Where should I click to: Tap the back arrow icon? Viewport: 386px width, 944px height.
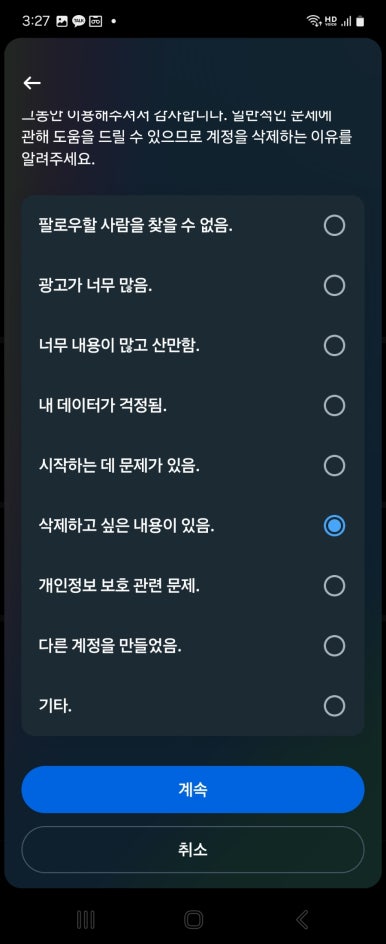pyautogui.click(x=32, y=83)
